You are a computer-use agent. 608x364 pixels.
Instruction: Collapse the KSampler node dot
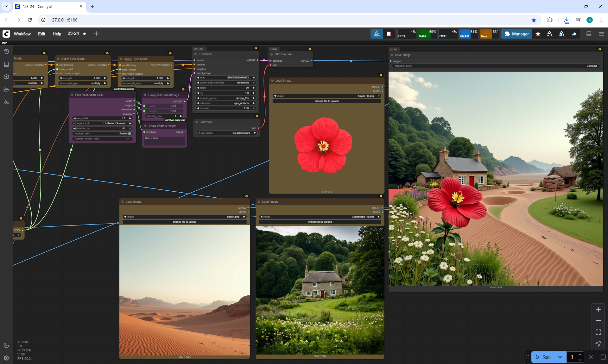click(196, 54)
